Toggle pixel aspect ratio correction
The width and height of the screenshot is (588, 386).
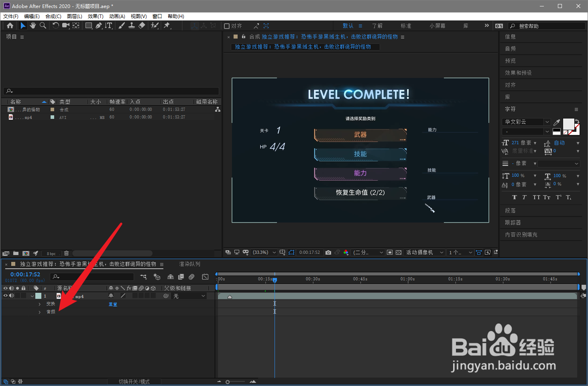coord(479,252)
